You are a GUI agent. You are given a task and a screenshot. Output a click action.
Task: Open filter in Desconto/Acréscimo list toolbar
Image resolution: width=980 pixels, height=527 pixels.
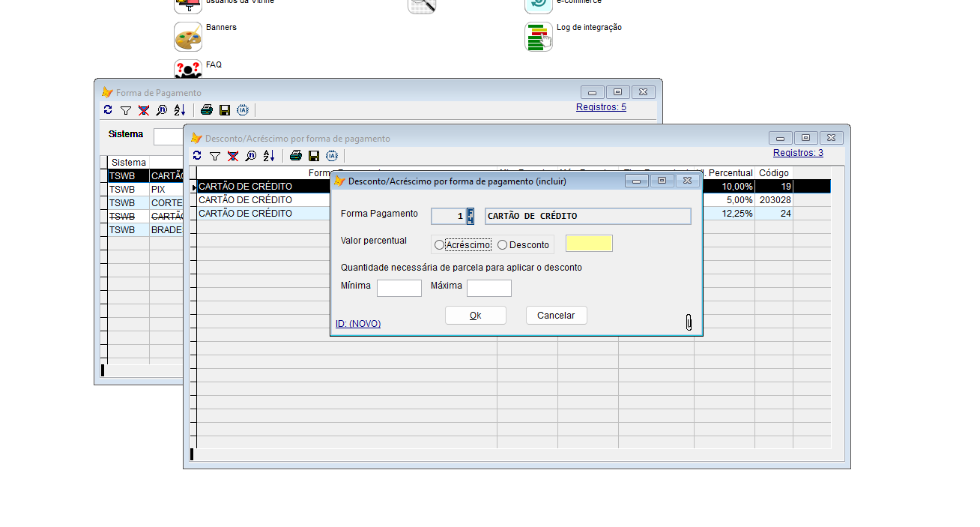(x=215, y=156)
